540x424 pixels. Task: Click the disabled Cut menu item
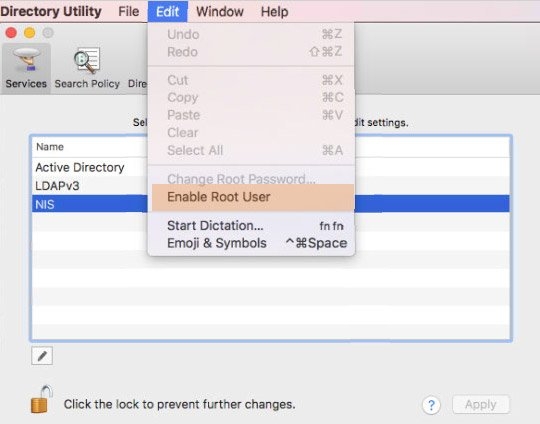251,80
